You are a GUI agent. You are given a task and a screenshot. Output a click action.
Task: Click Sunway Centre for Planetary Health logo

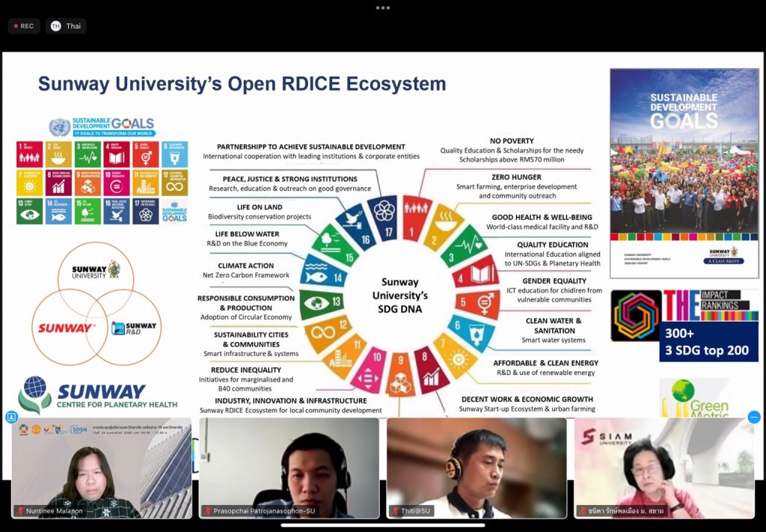click(98, 395)
